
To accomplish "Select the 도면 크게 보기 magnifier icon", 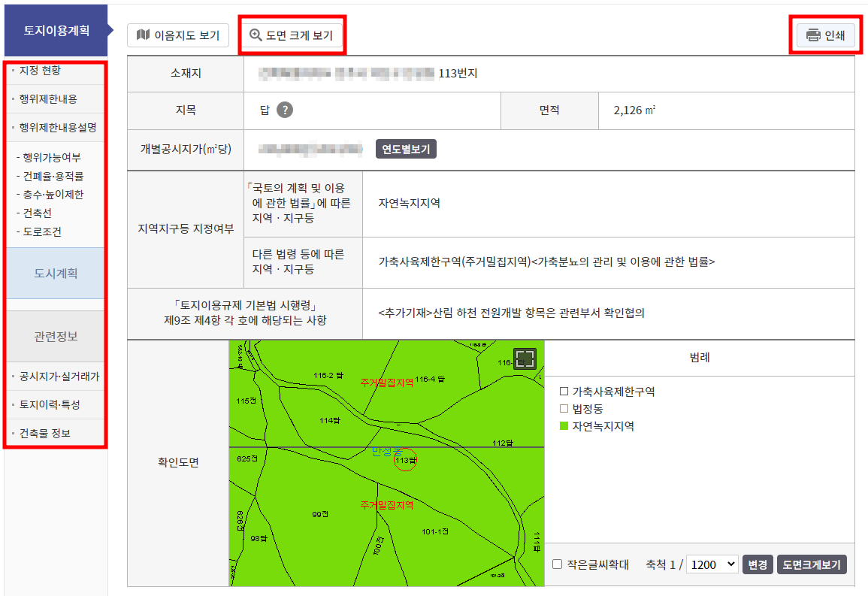I will tap(257, 35).
